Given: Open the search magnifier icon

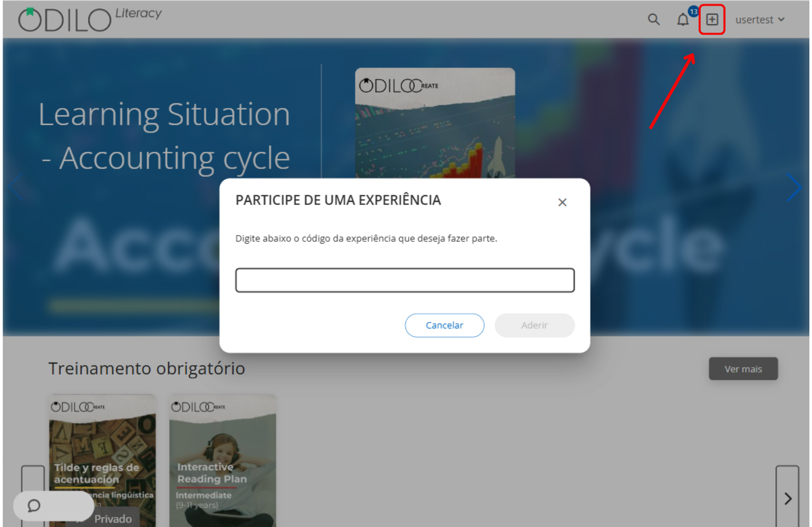Looking at the screenshot, I should tap(653, 19).
